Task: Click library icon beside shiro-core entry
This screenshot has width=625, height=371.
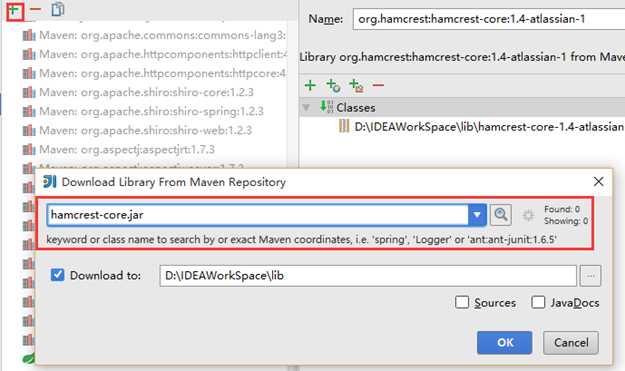Action: [x=29, y=92]
